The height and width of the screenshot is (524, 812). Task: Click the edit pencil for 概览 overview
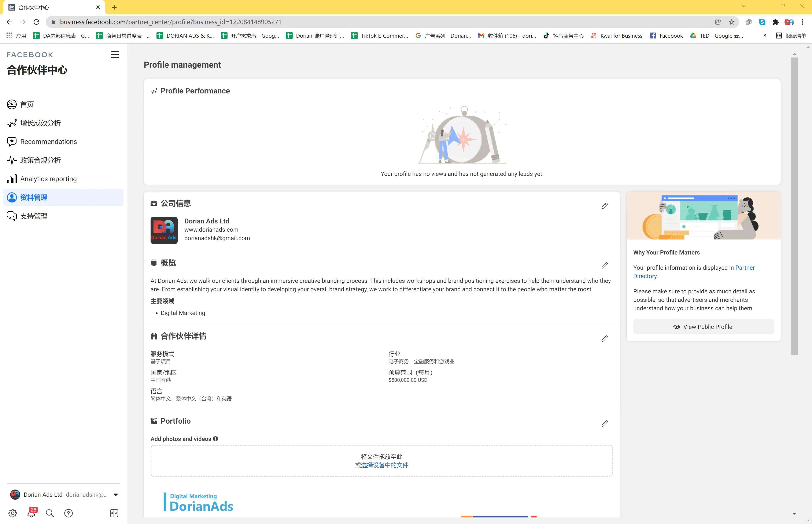[604, 265]
